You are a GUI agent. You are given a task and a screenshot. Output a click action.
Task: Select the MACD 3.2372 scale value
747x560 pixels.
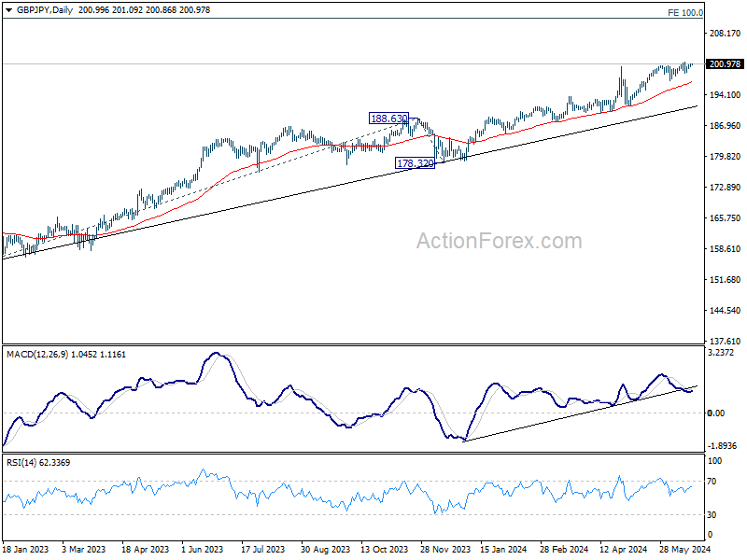point(721,353)
